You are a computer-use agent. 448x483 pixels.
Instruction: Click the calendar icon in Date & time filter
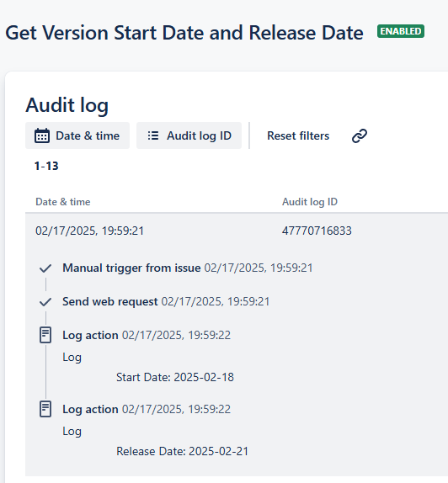tap(42, 135)
